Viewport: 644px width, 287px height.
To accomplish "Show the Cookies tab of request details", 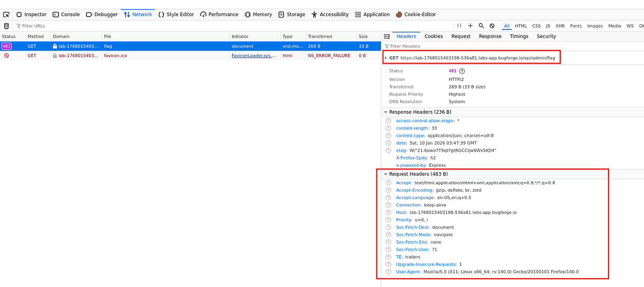I will (x=434, y=36).
